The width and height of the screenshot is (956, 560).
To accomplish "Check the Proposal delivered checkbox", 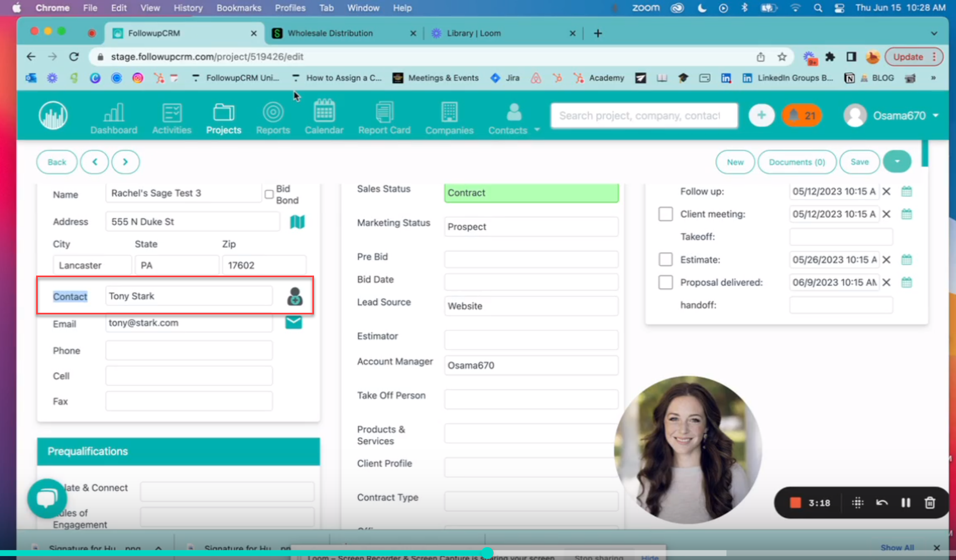I will pos(665,282).
